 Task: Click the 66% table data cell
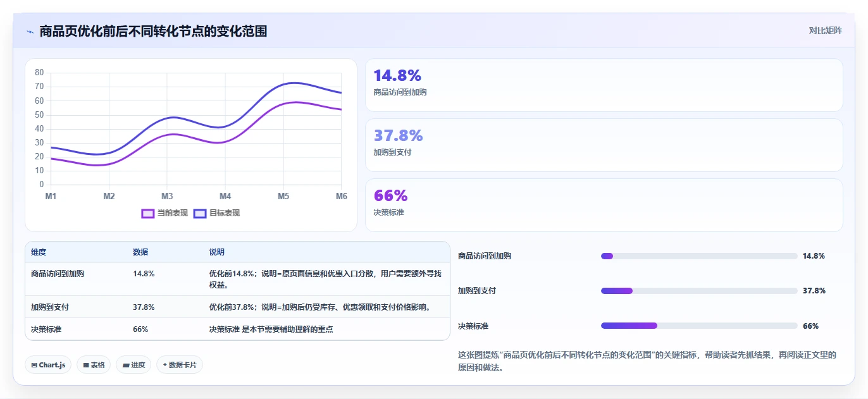140,329
